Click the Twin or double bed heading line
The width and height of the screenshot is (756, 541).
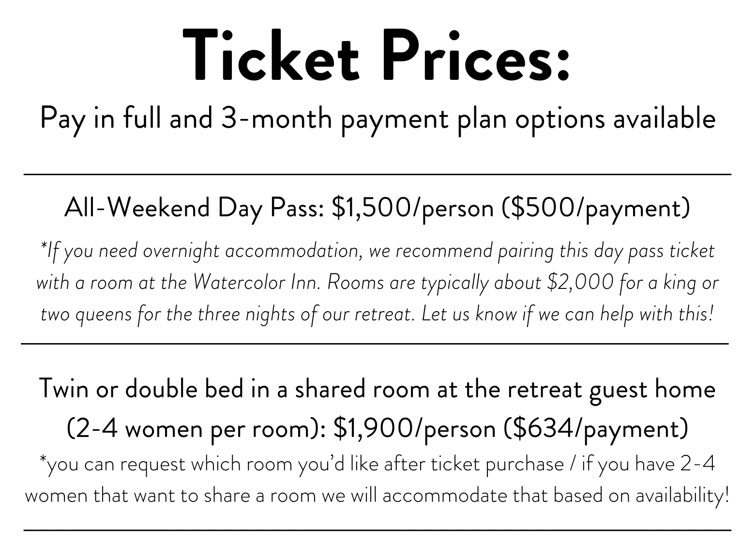[377, 389]
